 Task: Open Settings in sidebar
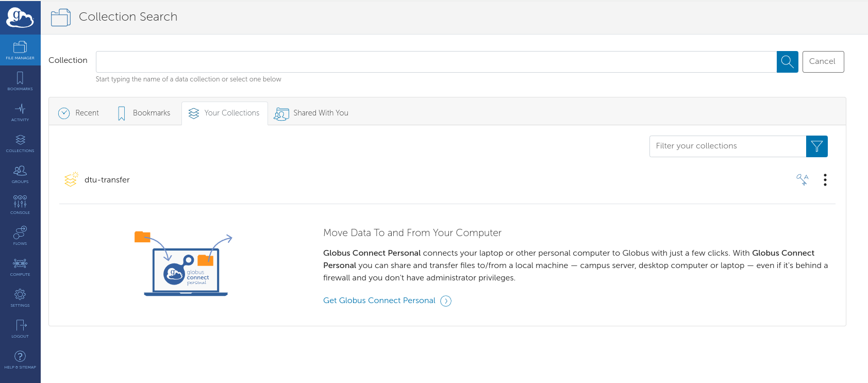point(20,297)
